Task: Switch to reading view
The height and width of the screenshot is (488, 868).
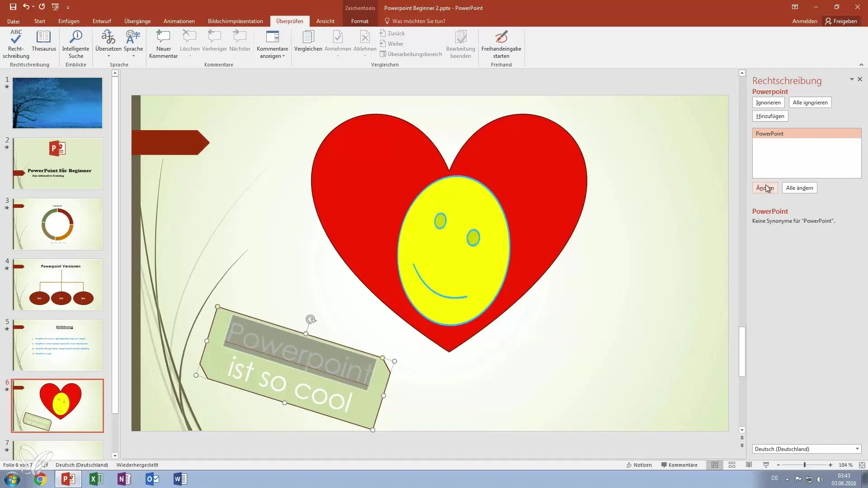Action: point(749,465)
